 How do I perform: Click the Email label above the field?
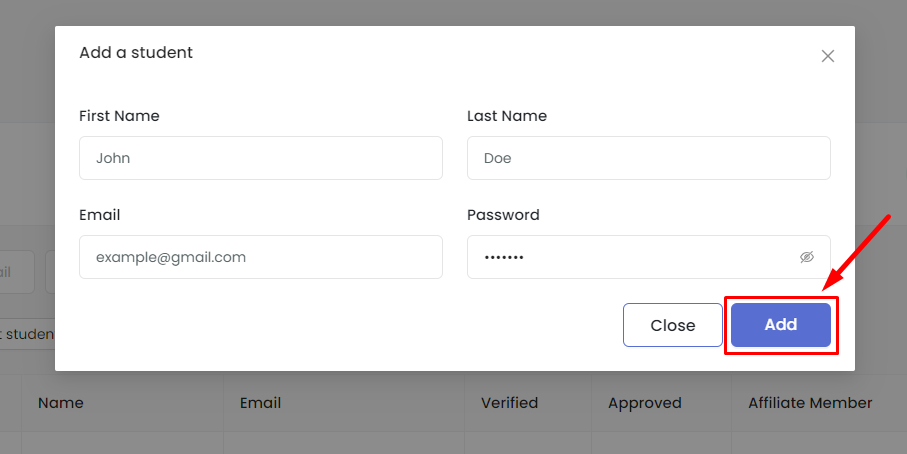pyautogui.click(x=99, y=215)
